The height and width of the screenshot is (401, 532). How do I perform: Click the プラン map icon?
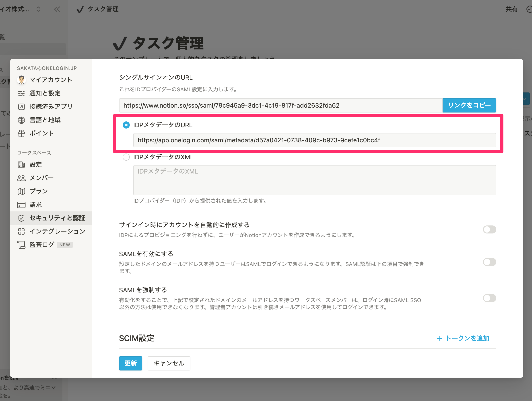pos(21,192)
